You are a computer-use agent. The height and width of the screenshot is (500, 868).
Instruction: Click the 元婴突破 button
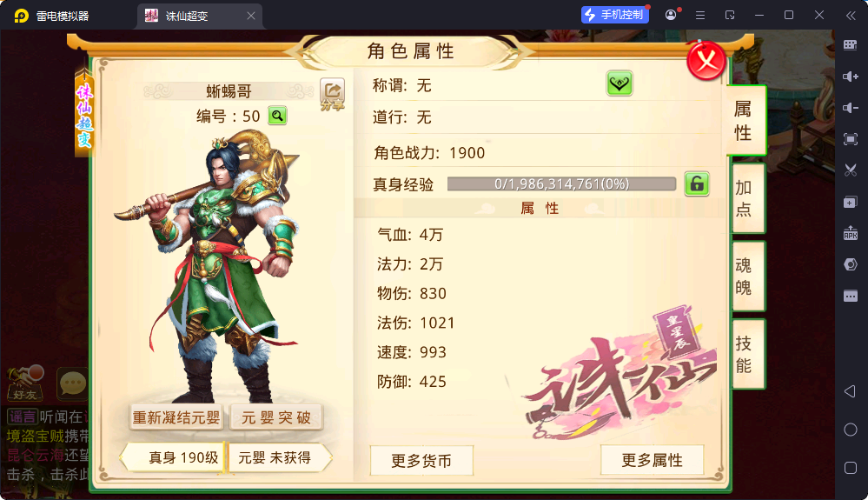point(275,417)
